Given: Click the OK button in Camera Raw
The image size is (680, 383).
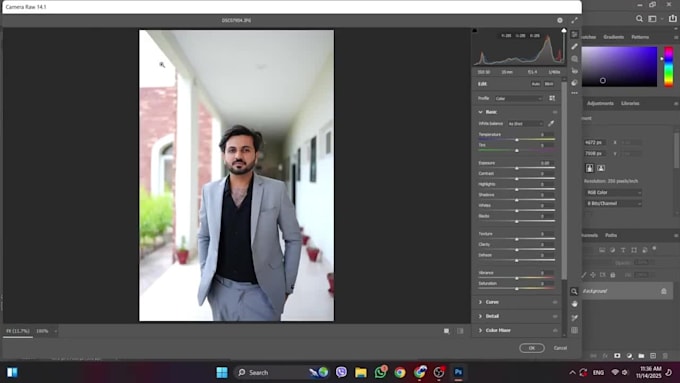Looking at the screenshot, I should [532, 348].
